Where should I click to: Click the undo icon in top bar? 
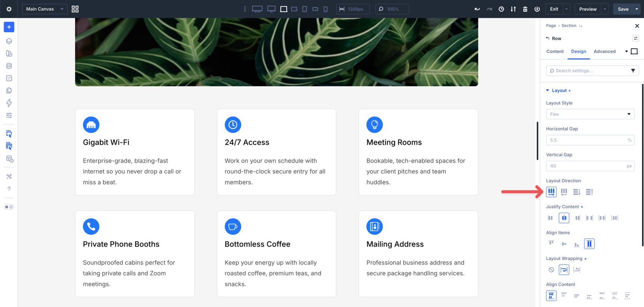477,9
